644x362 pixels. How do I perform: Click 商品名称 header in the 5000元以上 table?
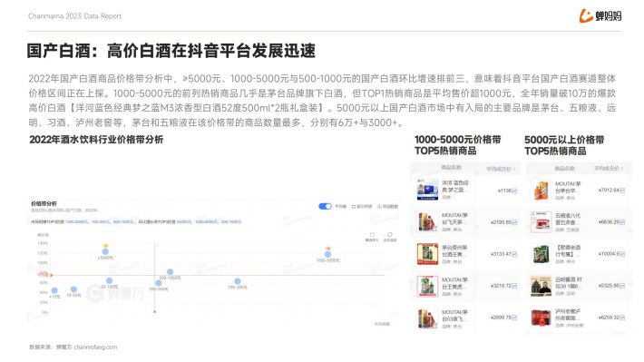[x=565, y=169]
